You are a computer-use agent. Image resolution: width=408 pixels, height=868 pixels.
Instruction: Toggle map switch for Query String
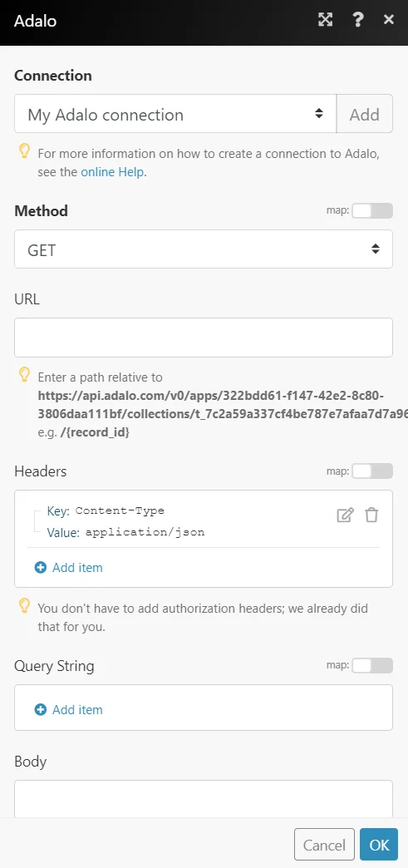point(372,665)
